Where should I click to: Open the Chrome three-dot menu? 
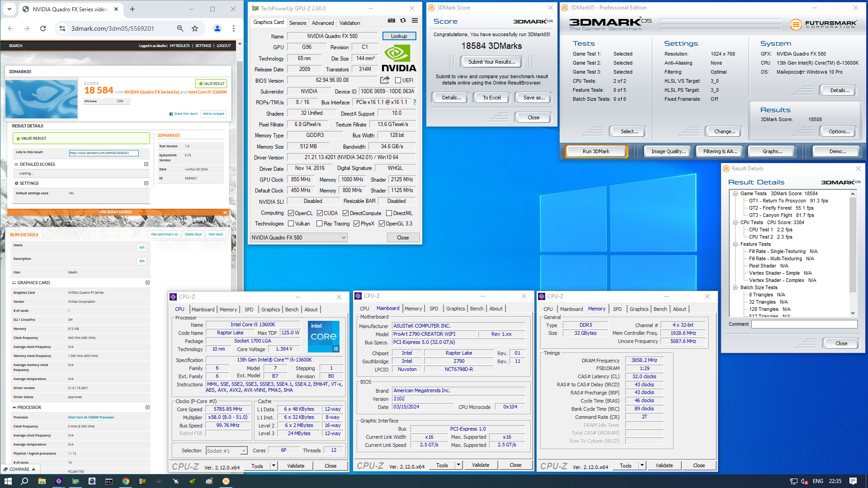234,28
